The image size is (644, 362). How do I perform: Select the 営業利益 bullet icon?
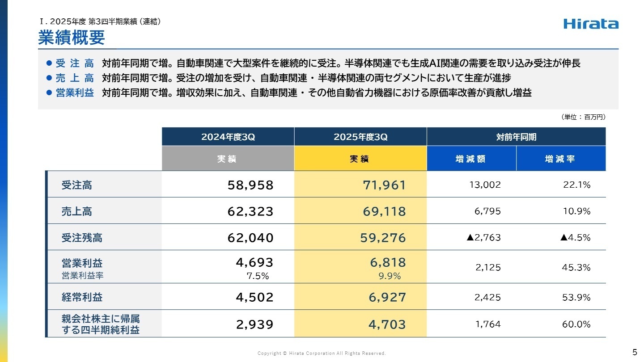49,93
